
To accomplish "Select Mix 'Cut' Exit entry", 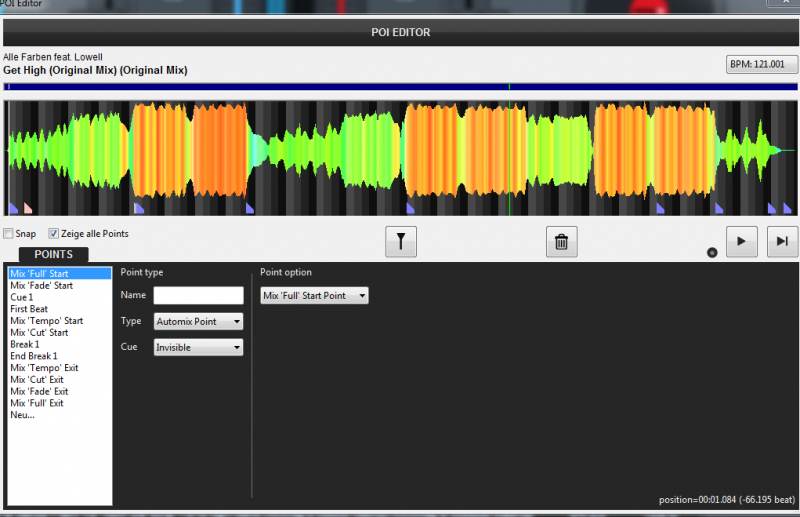I will click(60, 379).
